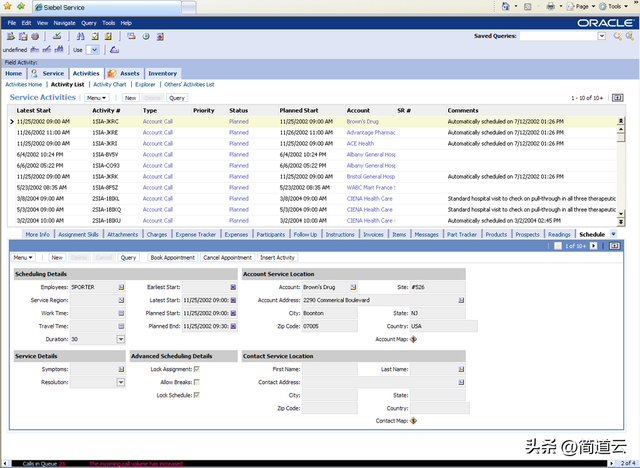
Task: Click the Insert Activity button
Action: point(277,257)
